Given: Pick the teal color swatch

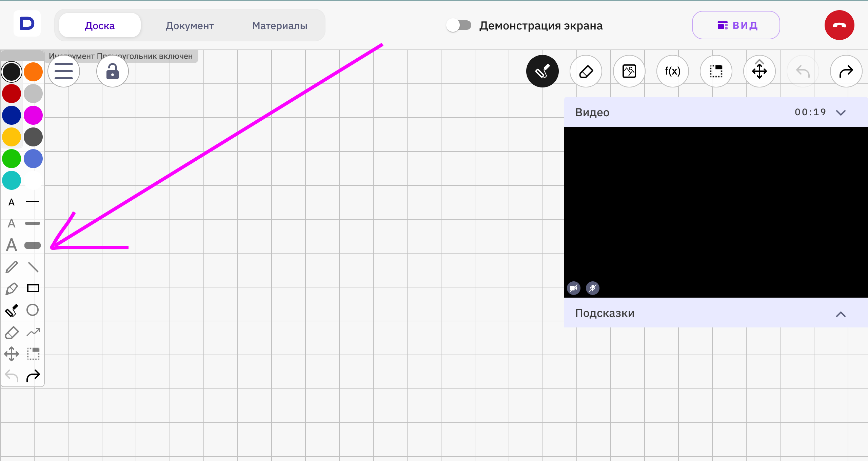Looking at the screenshot, I should (12, 180).
